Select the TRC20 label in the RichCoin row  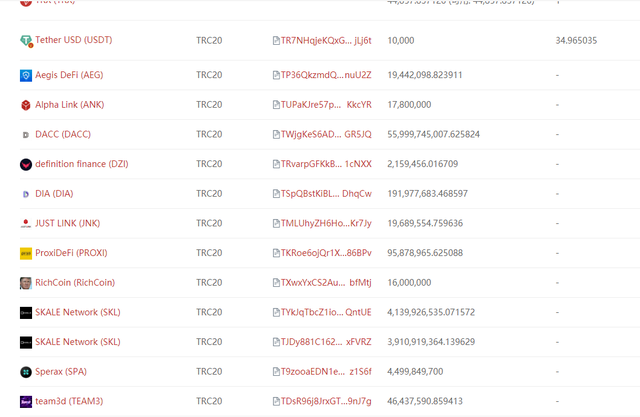click(209, 283)
